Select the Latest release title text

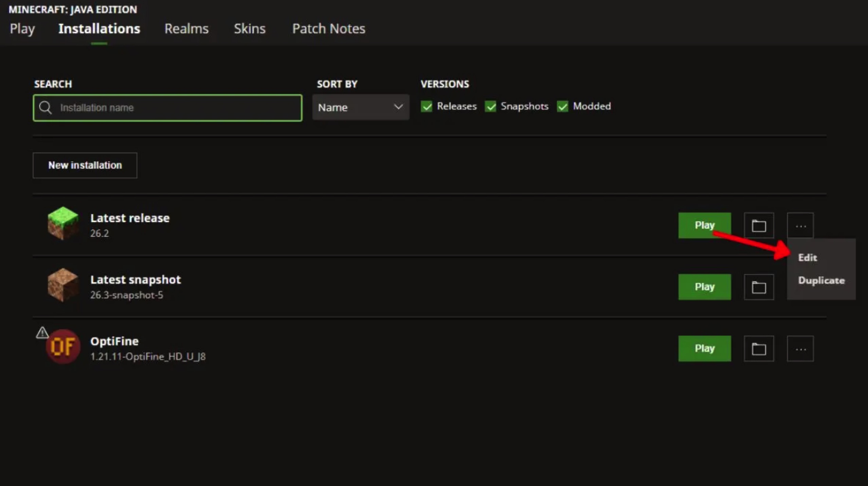coord(130,218)
